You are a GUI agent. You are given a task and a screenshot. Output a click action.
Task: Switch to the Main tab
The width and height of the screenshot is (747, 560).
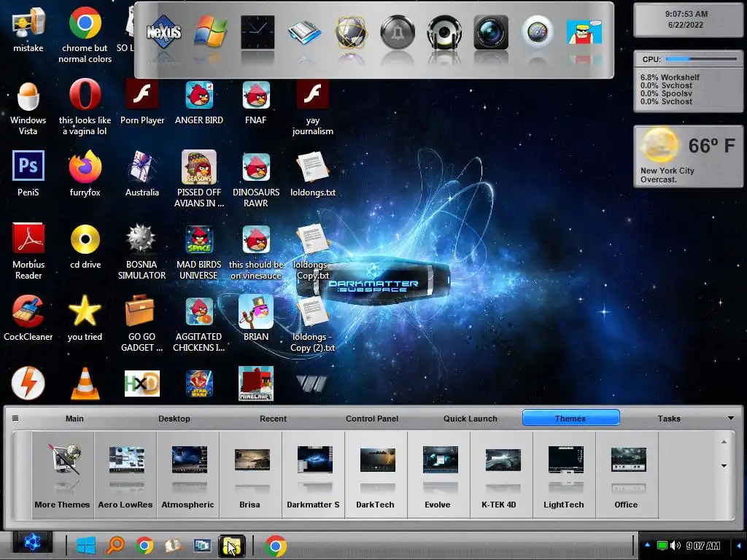(74, 419)
